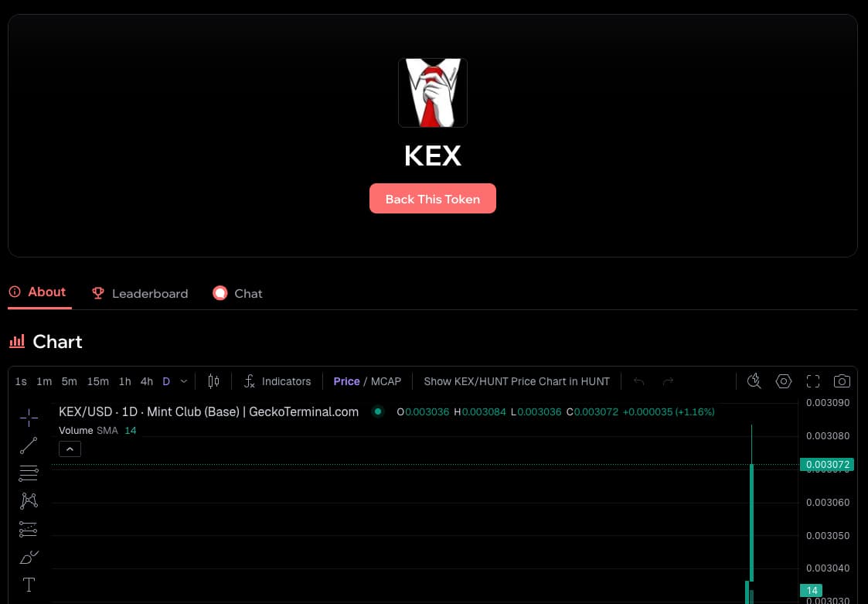Enter fullscreen chart mode
This screenshot has width=868, height=604.
(813, 381)
